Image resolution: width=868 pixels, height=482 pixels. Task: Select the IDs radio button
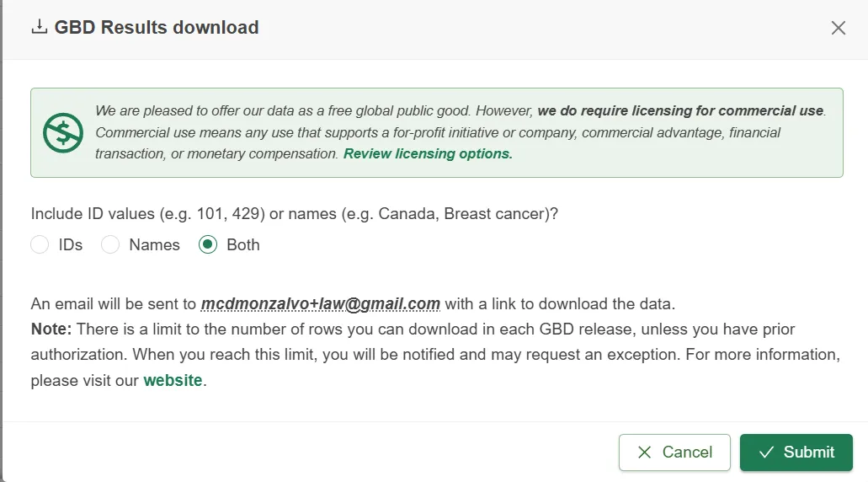pyautogui.click(x=40, y=245)
